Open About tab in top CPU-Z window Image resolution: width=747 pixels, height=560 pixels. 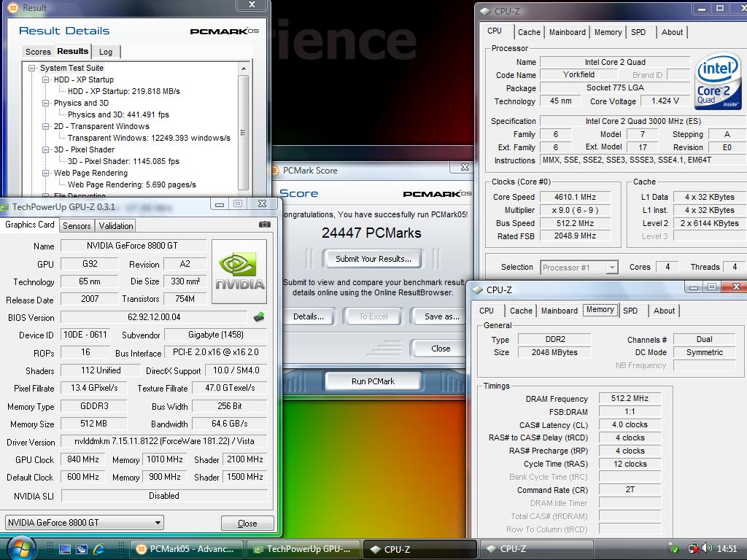point(672,32)
